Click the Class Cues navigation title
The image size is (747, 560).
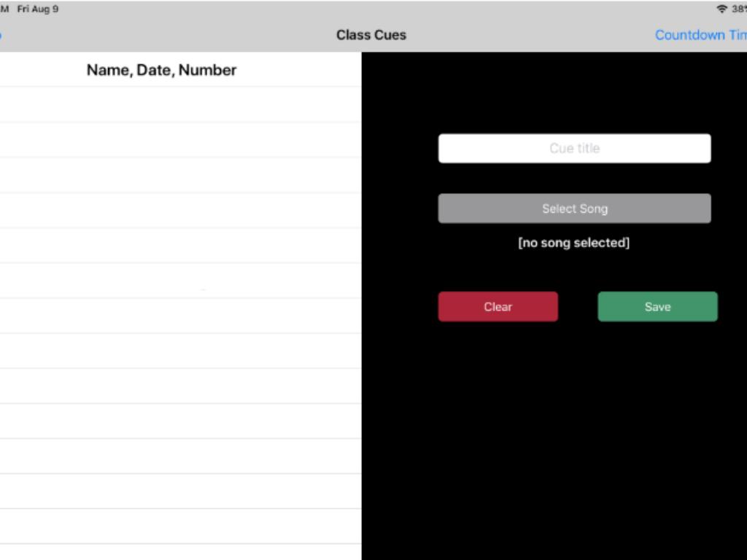click(371, 35)
